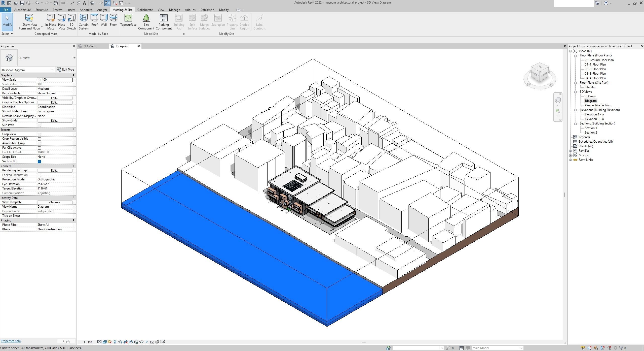Switch to the 3D View document tab
Viewport: 644px width, 351px height.
pyautogui.click(x=90, y=46)
